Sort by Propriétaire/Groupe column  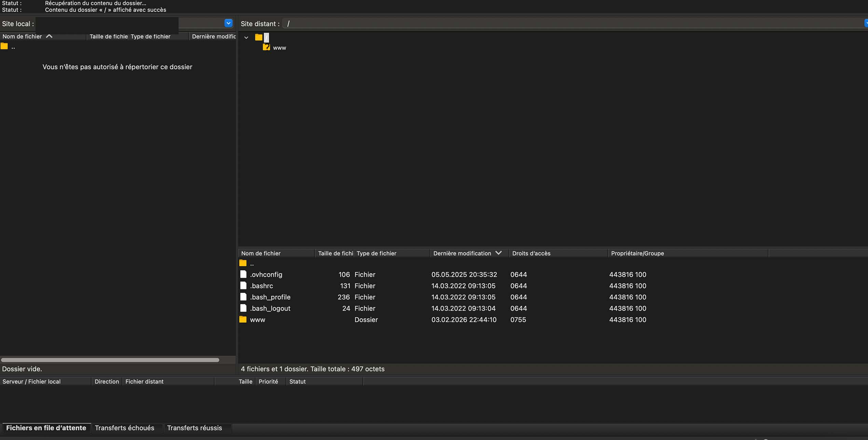[x=637, y=253]
